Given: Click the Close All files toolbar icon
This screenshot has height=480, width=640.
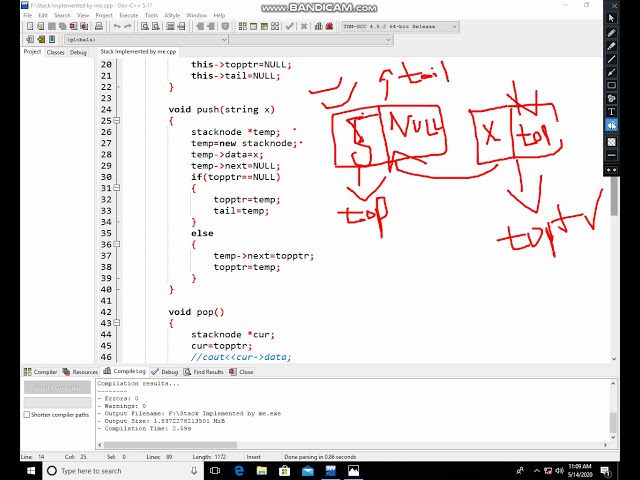Looking at the screenshot, I should (x=84, y=27).
